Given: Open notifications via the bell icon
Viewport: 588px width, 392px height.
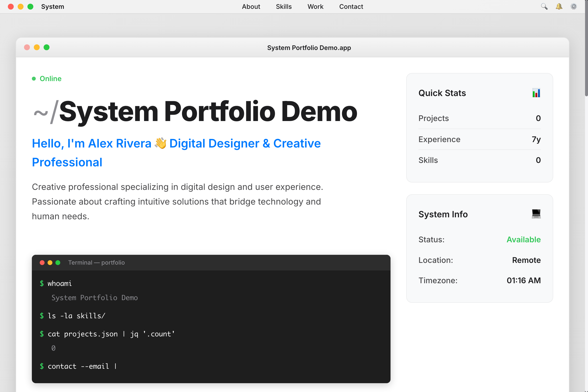Looking at the screenshot, I should point(559,7).
